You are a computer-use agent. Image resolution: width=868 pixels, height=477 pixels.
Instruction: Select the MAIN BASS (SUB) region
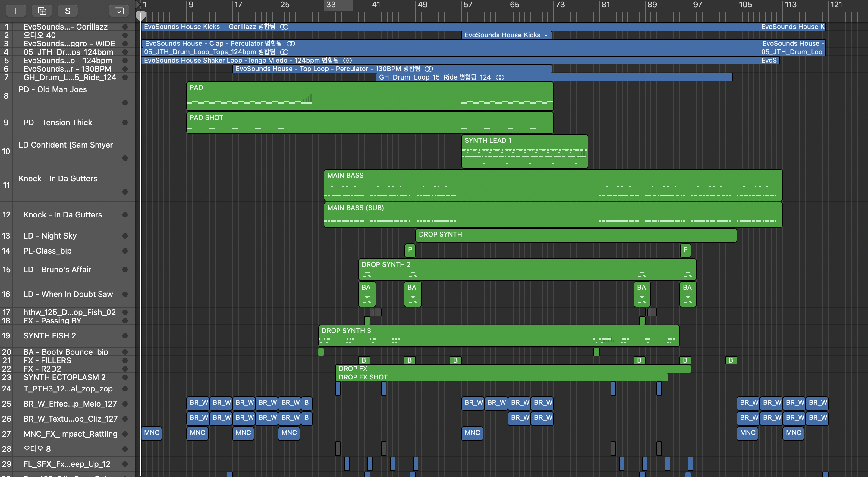click(553, 215)
